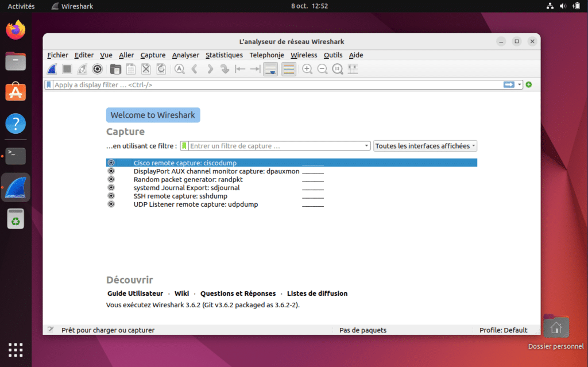The image size is (588, 367).
Task: Open the Telephonie menu
Action: point(266,55)
